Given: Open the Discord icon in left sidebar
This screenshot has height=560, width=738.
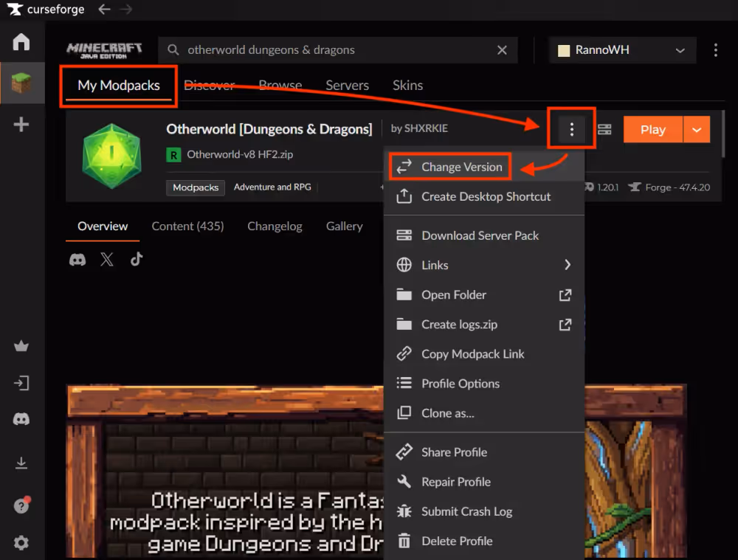Looking at the screenshot, I should [x=21, y=419].
